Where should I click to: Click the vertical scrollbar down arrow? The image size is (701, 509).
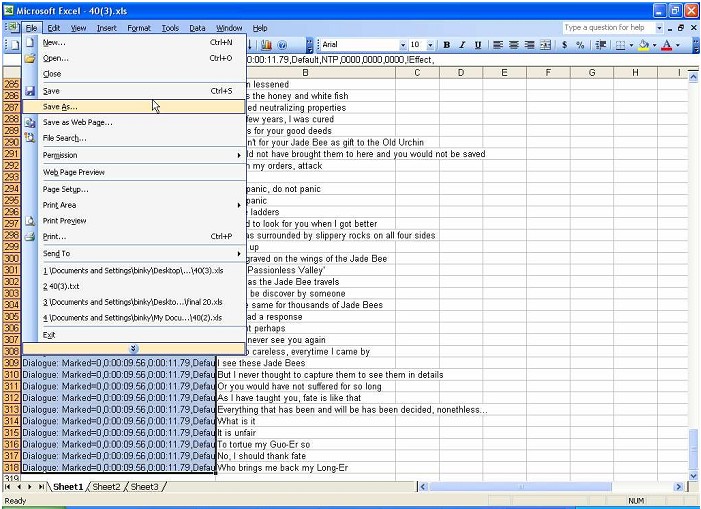click(693, 476)
